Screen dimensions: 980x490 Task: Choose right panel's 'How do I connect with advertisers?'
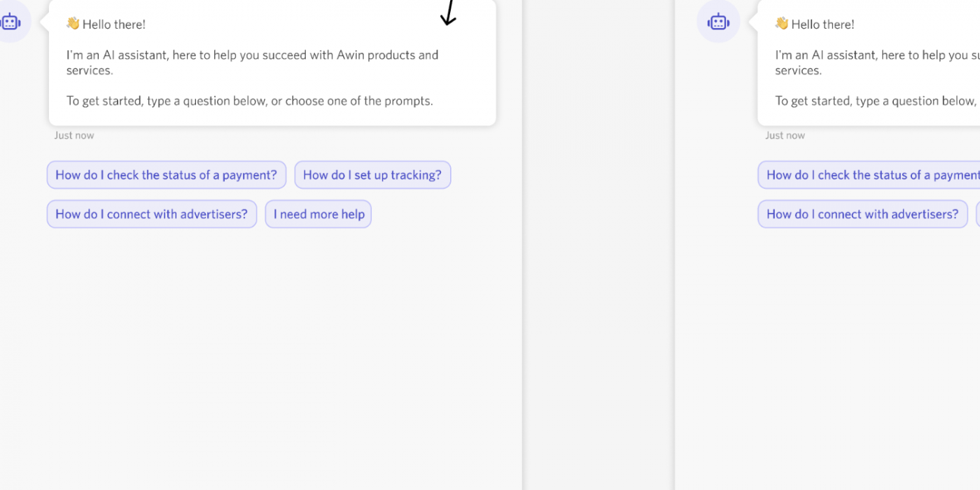coord(862,214)
